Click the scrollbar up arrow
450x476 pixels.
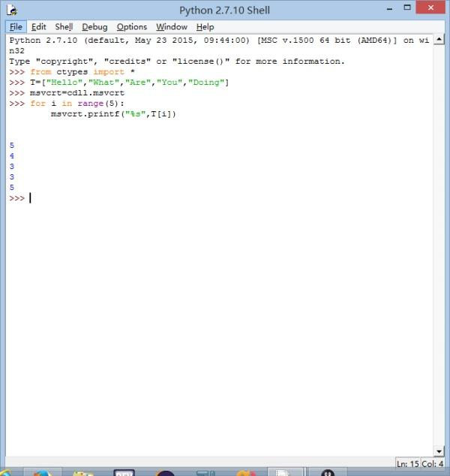[x=439, y=39]
